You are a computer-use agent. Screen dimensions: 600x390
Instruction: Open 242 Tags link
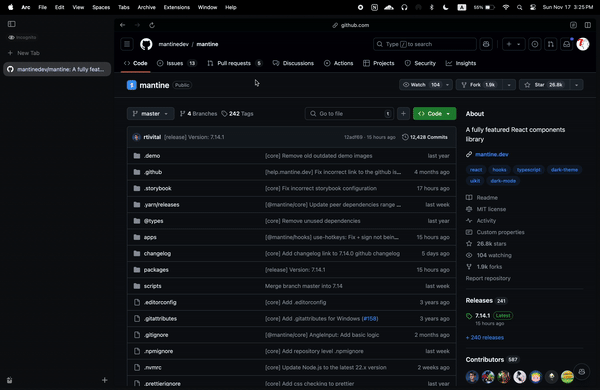(x=237, y=114)
